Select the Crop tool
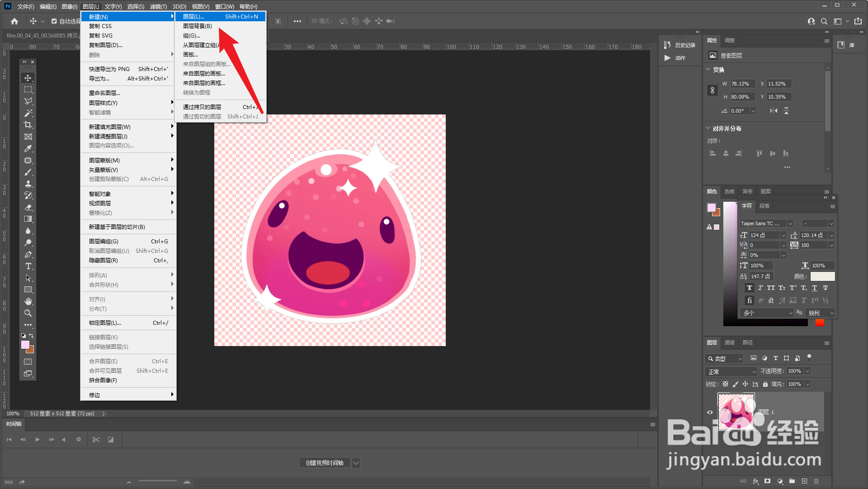 (x=28, y=125)
